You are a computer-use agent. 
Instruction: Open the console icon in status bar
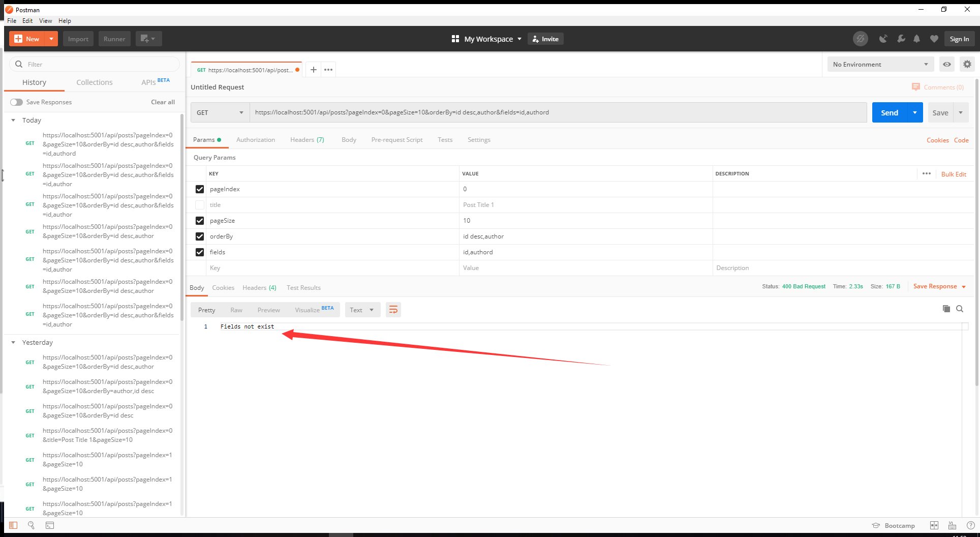pos(50,525)
